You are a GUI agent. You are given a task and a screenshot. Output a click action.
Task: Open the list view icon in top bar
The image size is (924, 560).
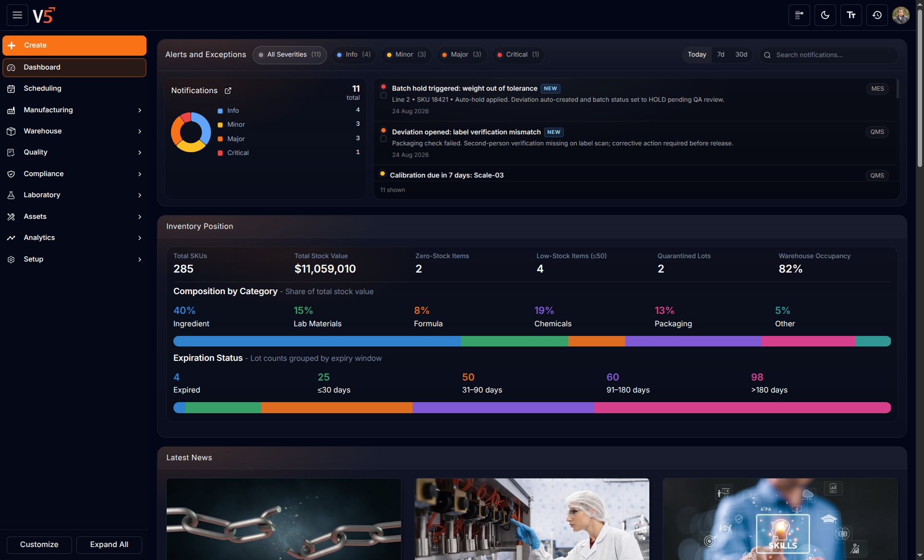799,15
